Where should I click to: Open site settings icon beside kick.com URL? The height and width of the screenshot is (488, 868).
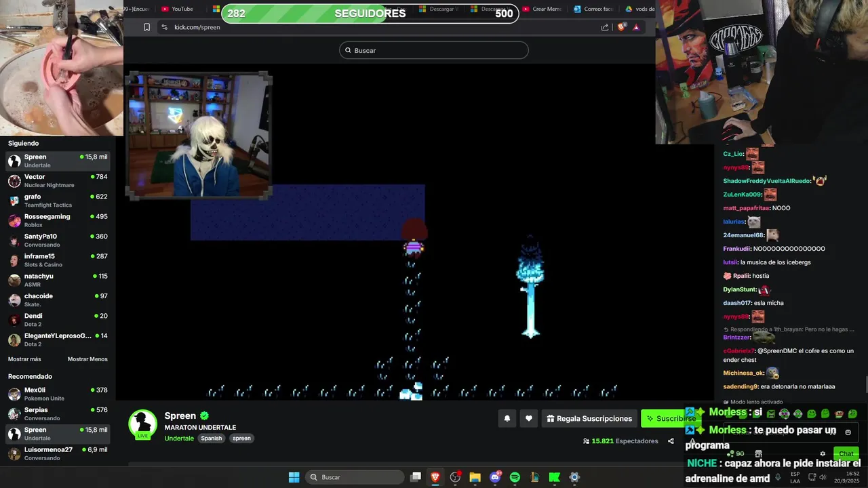(164, 27)
